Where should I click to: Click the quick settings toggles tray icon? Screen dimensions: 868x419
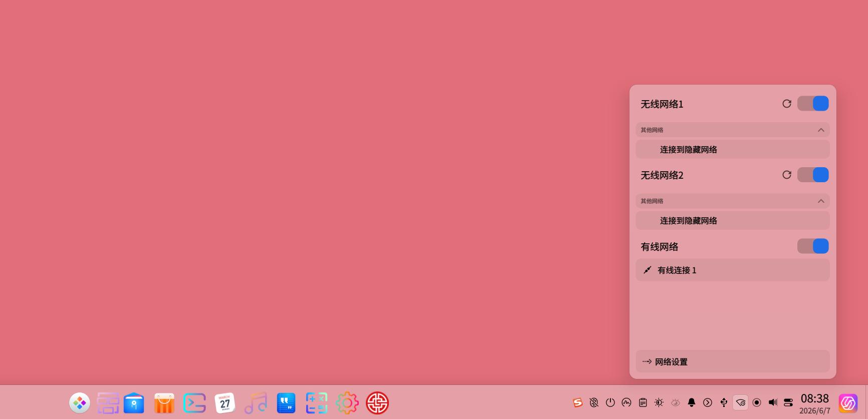[788, 402]
